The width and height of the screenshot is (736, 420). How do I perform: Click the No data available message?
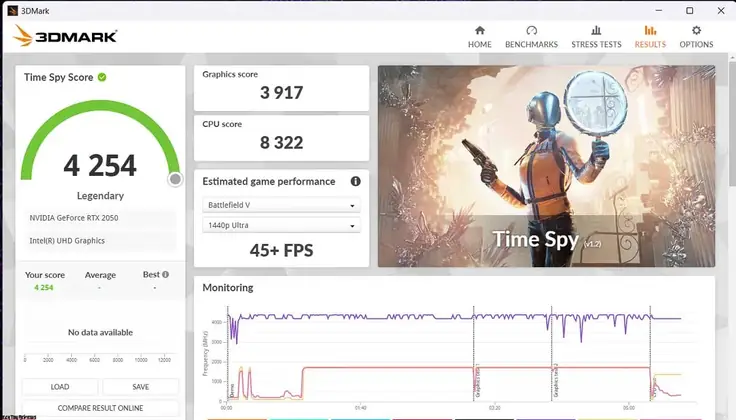[x=100, y=332]
